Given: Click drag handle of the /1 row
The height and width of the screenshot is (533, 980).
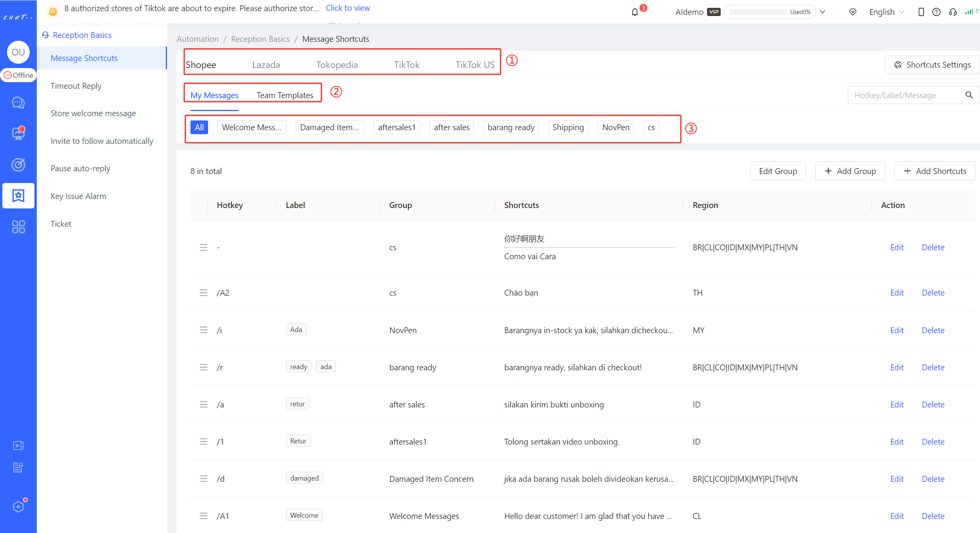Looking at the screenshot, I should pos(203,441).
